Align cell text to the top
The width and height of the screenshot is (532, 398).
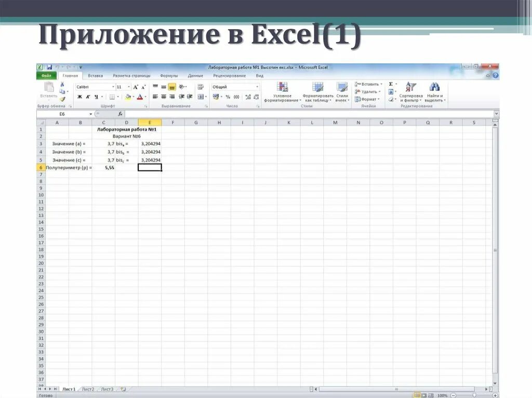155,87
